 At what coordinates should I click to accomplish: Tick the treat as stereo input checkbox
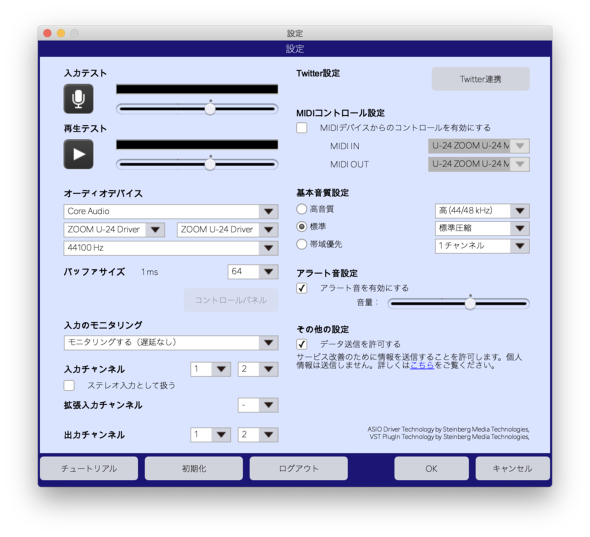tap(69, 385)
